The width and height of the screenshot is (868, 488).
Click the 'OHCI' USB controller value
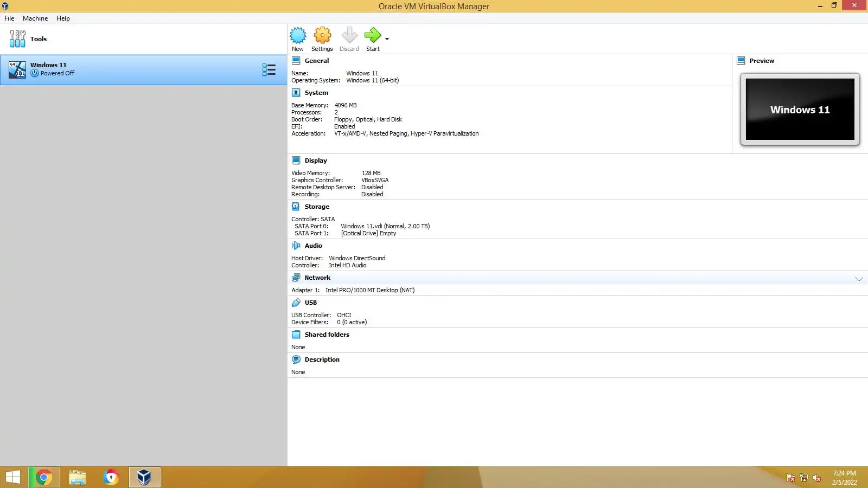(344, 315)
